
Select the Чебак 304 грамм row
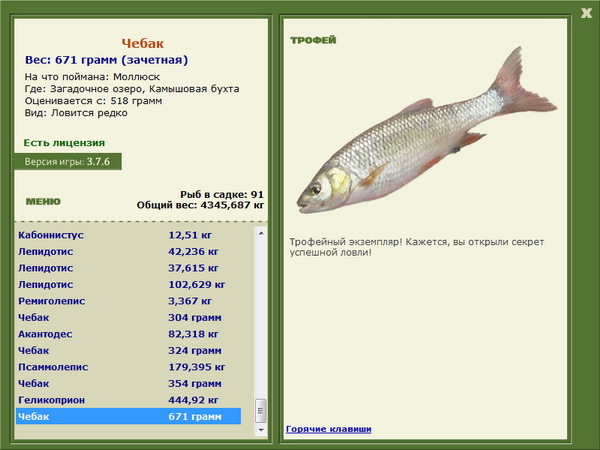(x=129, y=317)
